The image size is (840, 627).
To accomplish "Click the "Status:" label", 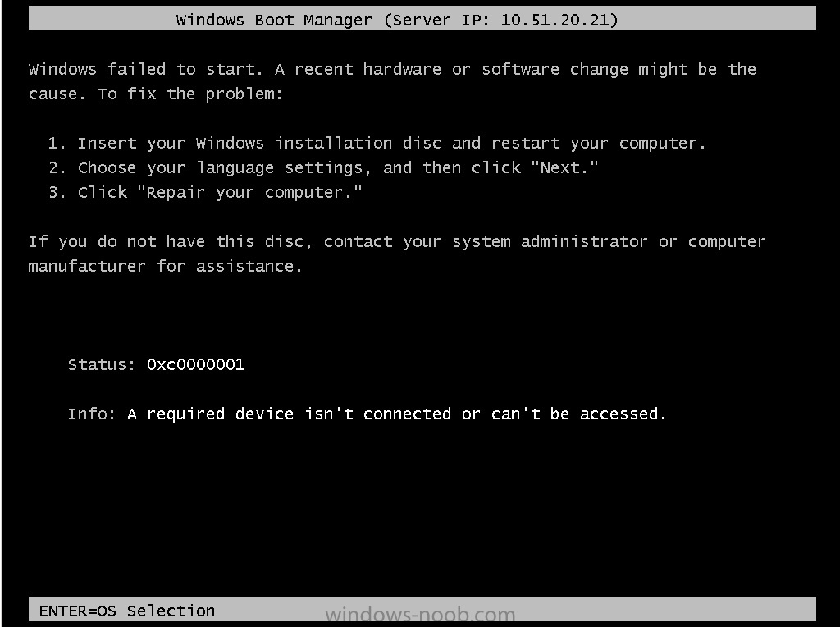I will coord(102,364).
